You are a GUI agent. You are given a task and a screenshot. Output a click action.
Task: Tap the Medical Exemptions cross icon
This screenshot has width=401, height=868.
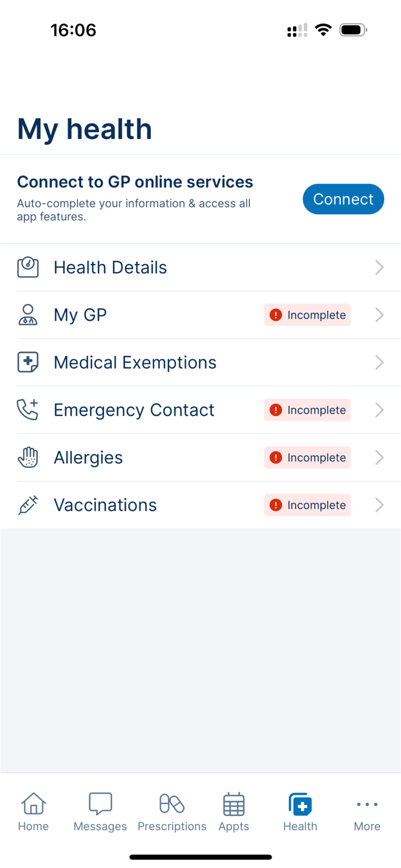click(28, 362)
